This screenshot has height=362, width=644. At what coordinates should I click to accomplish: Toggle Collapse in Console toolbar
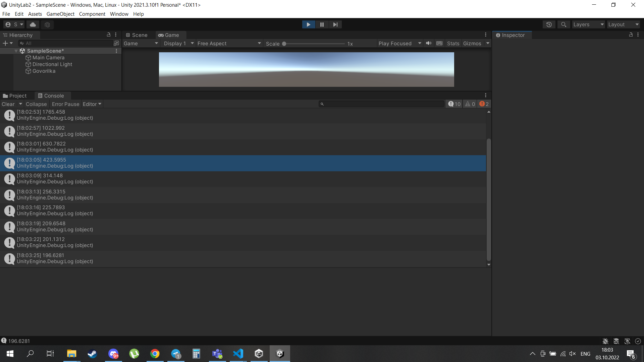click(36, 104)
